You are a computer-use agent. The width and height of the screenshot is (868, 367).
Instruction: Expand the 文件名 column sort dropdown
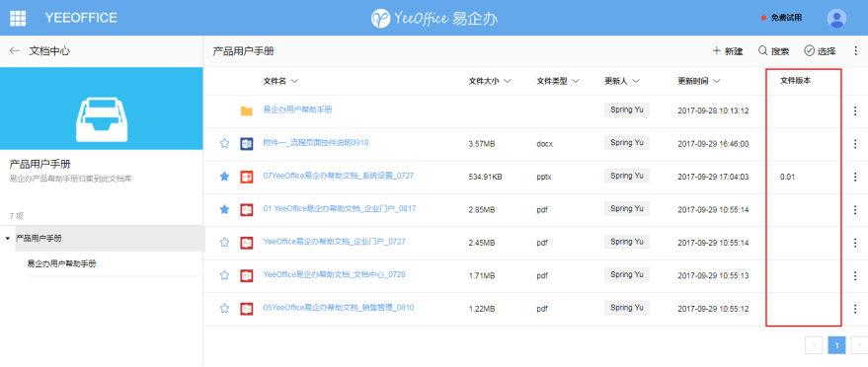(x=294, y=81)
